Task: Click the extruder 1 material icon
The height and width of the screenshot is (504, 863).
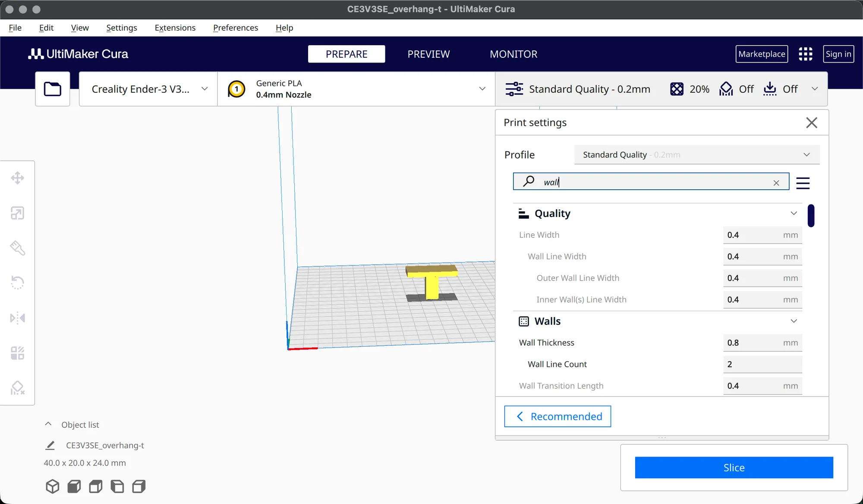Action: point(236,89)
